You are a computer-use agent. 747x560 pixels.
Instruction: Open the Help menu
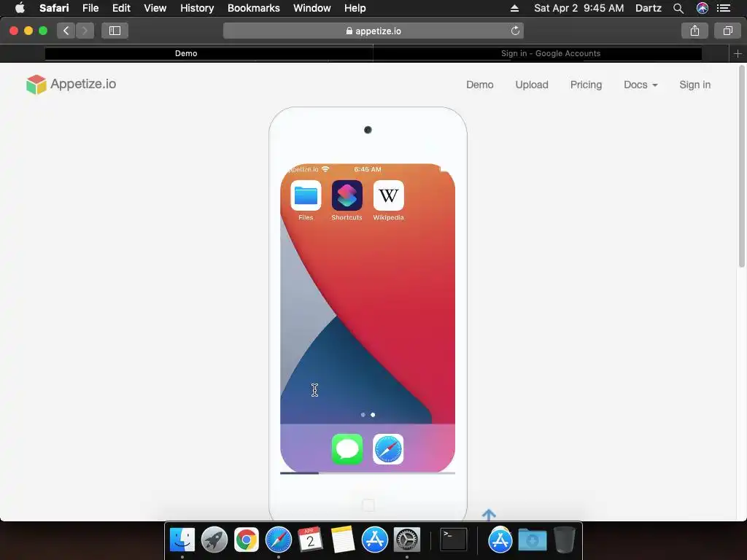[355, 8]
